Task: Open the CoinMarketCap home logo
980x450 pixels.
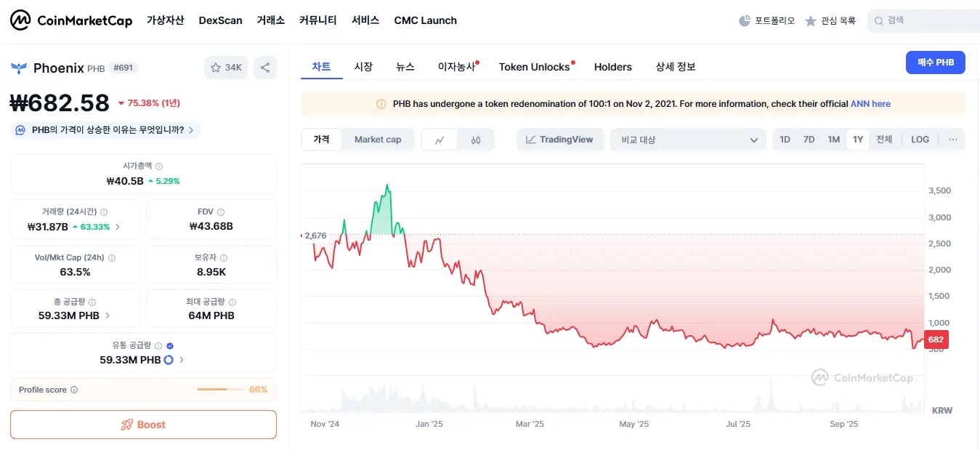Action: [71, 20]
